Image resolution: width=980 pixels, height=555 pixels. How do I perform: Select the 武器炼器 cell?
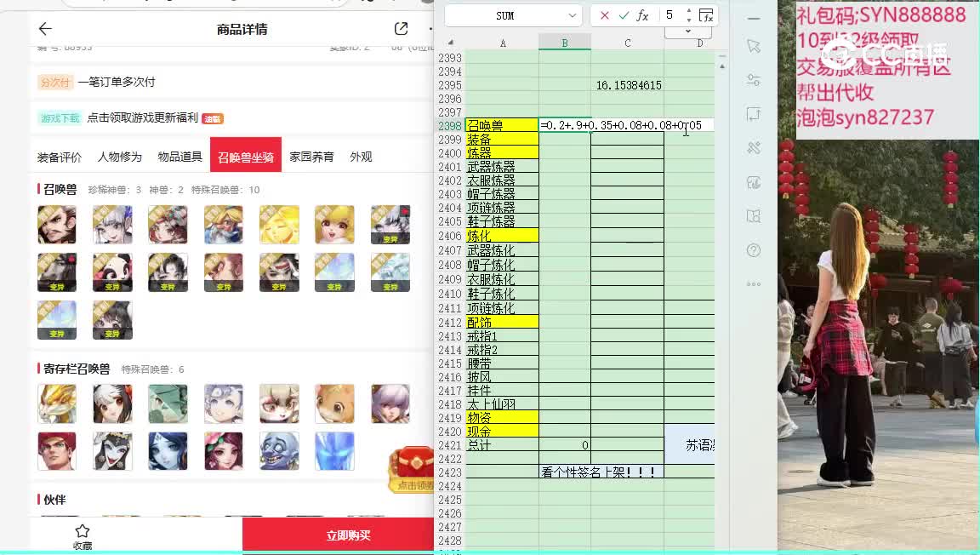pos(502,167)
